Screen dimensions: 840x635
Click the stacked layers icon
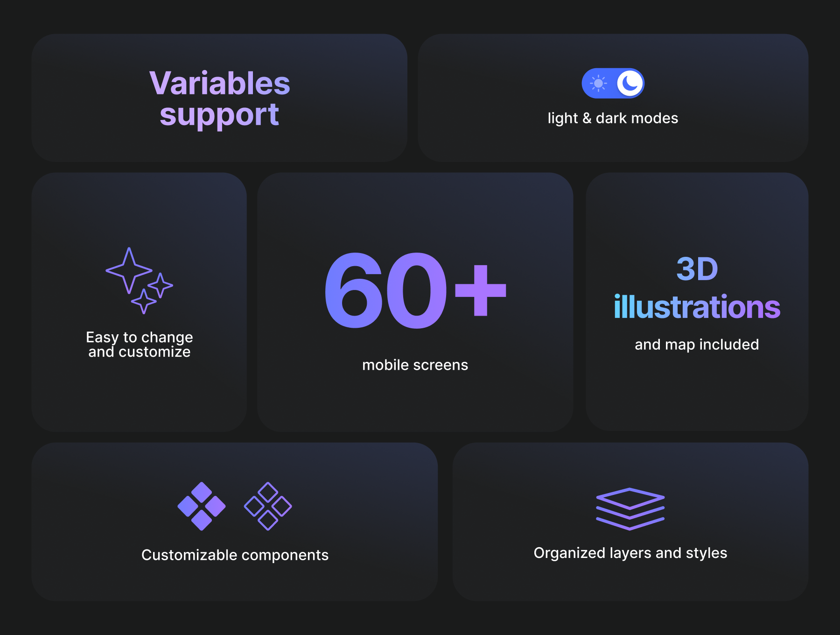coord(630,509)
